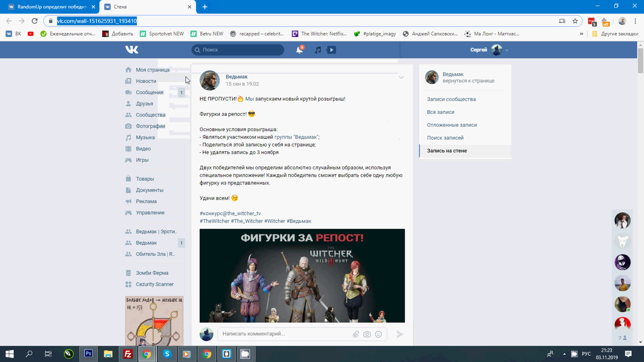Open the Фигурки за репост image
The width and height of the screenshot is (644, 362).
pyautogui.click(x=302, y=276)
